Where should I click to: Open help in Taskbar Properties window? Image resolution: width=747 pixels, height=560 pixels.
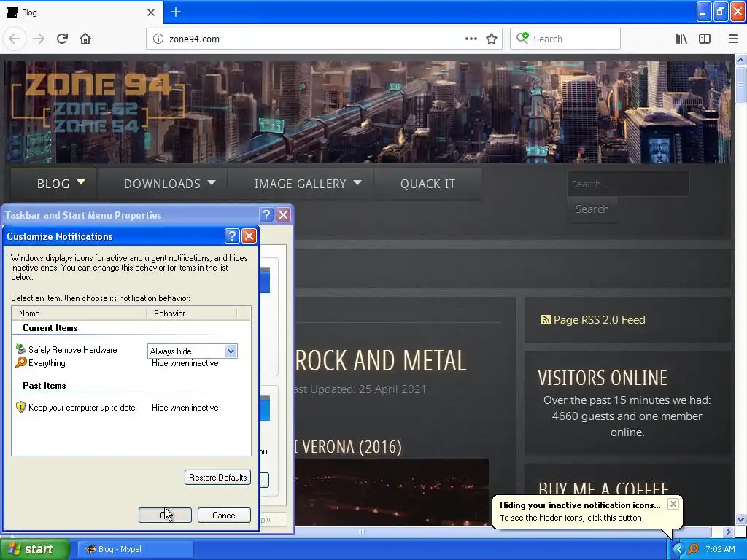click(x=267, y=215)
